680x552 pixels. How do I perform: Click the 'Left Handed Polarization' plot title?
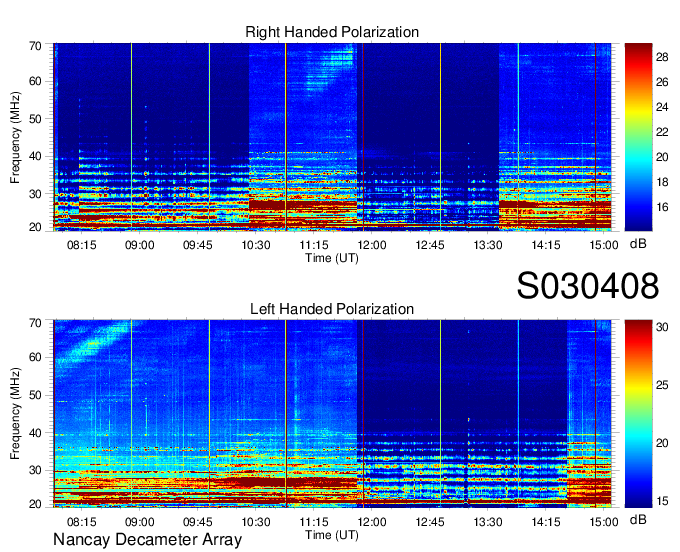tap(332, 309)
